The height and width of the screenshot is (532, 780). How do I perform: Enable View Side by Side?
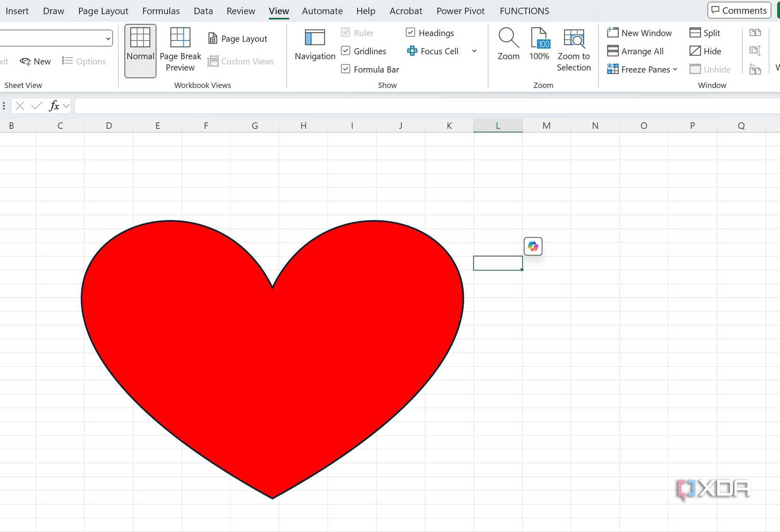click(755, 32)
